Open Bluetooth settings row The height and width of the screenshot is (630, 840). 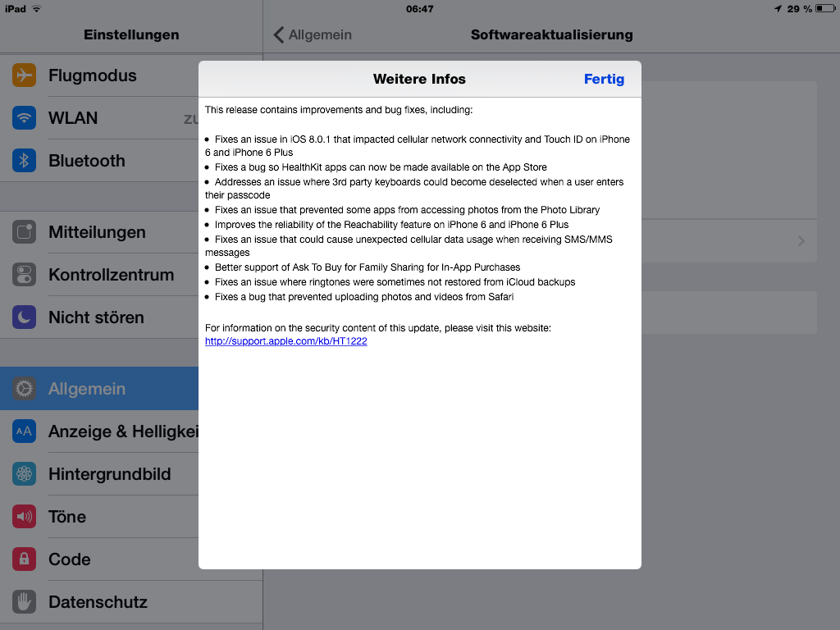point(99,160)
